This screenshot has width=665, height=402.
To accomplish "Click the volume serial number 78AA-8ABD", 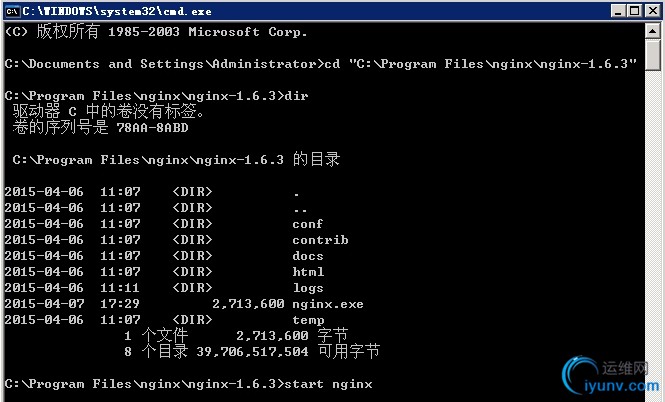I will coord(152,128).
